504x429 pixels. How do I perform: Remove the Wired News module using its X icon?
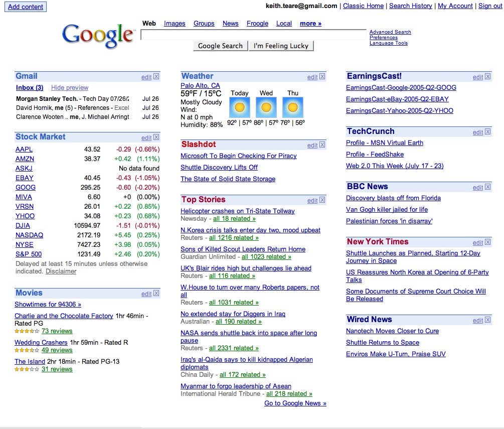coord(488,320)
